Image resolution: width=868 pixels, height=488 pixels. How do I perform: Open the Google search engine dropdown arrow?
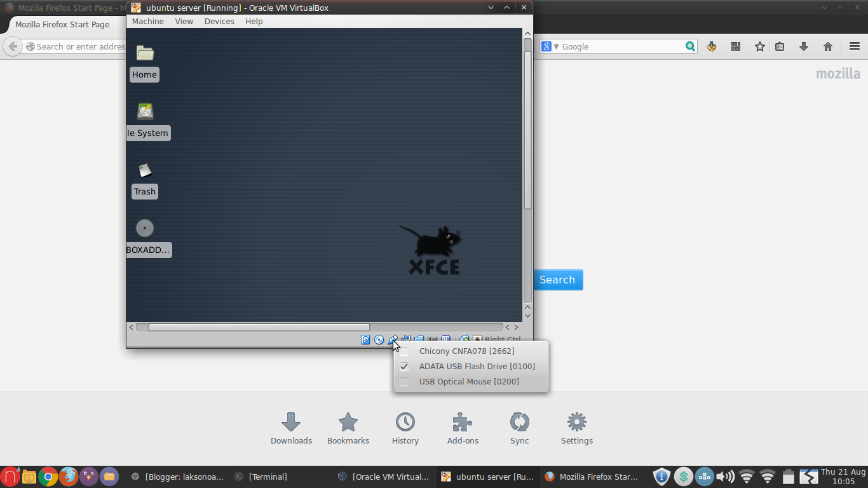point(557,47)
